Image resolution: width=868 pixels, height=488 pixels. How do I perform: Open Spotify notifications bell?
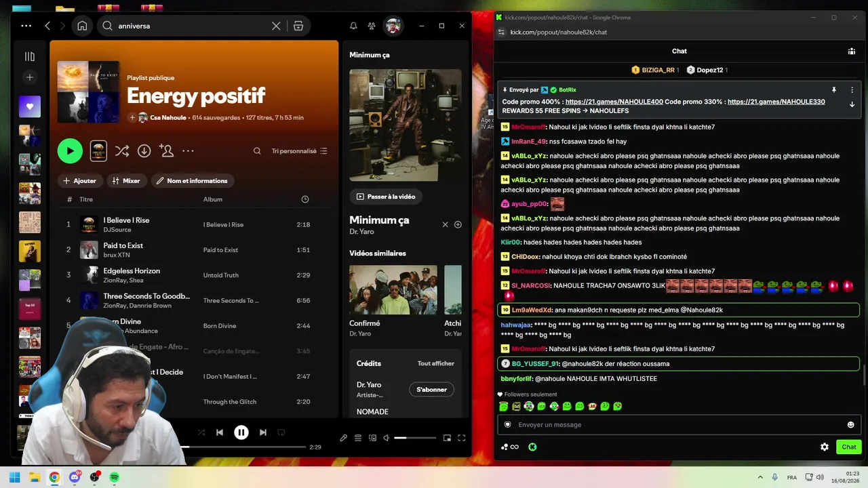[353, 26]
